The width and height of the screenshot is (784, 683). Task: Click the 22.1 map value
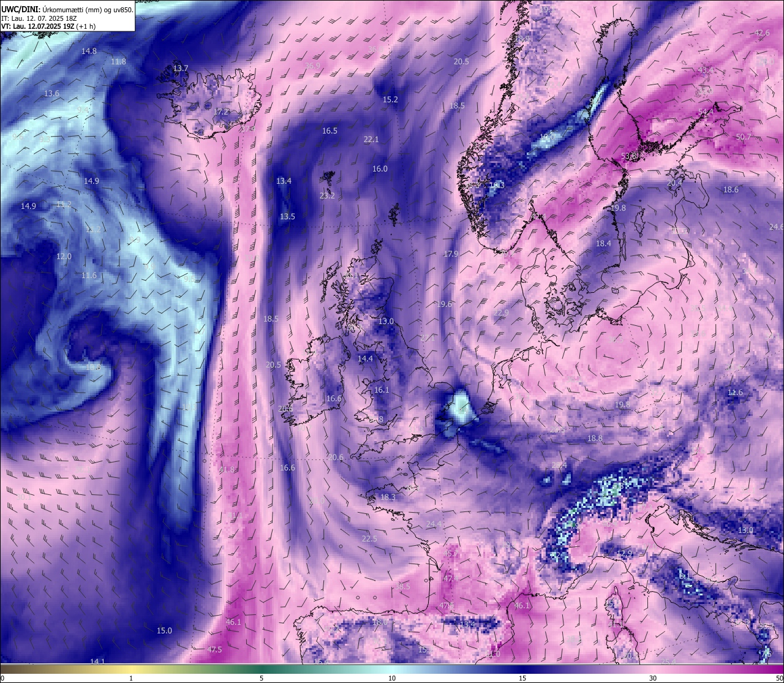(x=371, y=140)
